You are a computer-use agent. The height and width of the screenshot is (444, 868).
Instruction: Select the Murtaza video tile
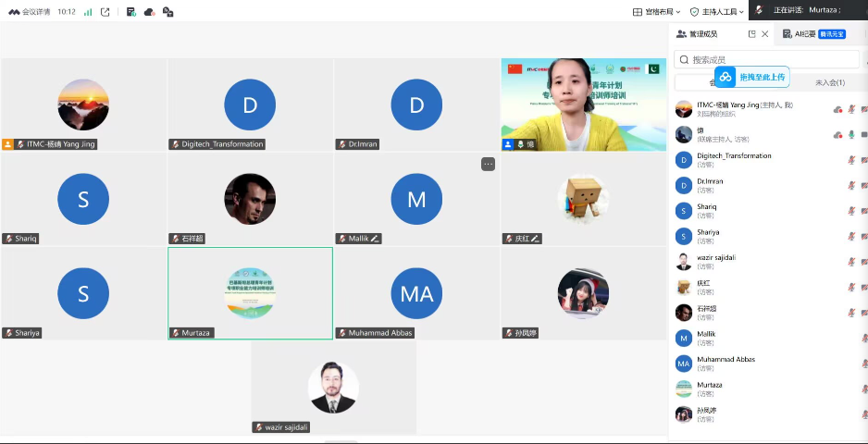[x=250, y=292]
